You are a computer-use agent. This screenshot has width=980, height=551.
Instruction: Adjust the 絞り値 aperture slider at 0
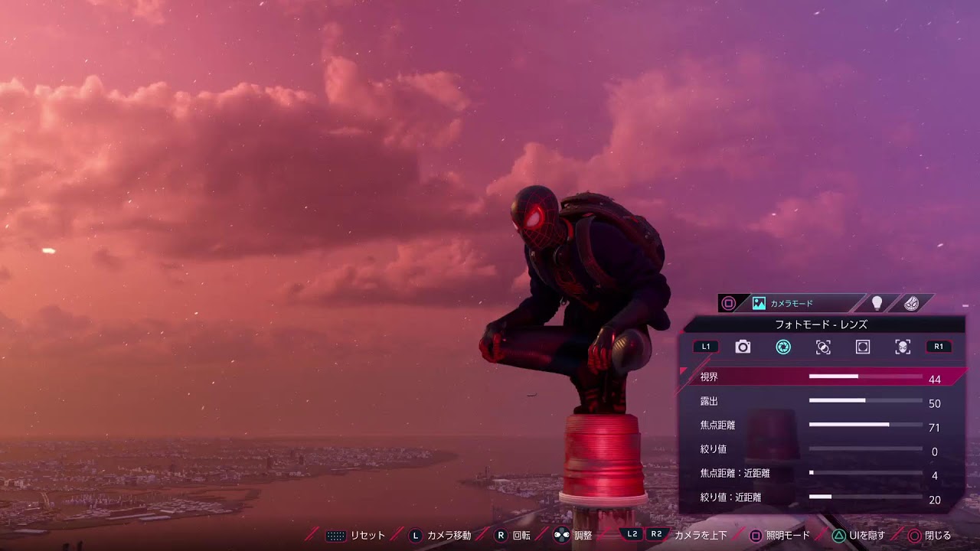(x=865, y=448)
